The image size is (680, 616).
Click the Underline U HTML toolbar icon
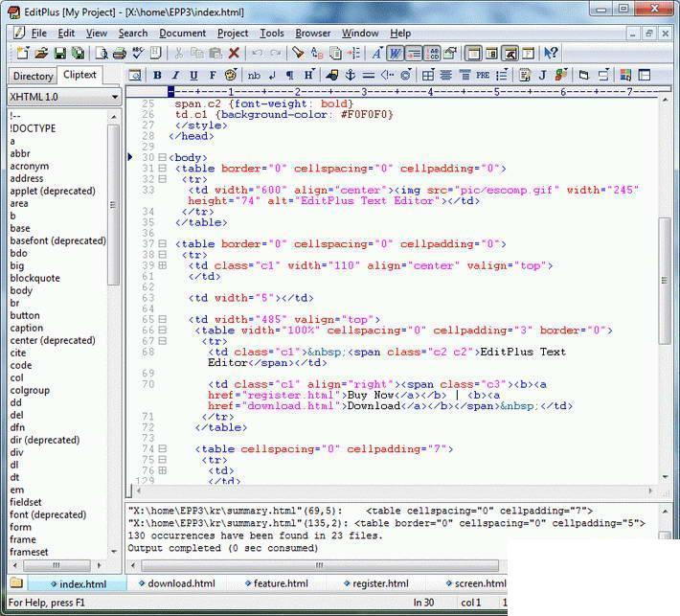tap(193, 75)
